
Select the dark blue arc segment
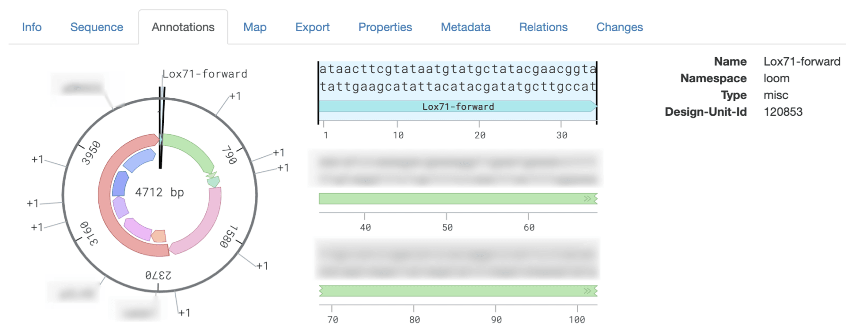point(120,184)
